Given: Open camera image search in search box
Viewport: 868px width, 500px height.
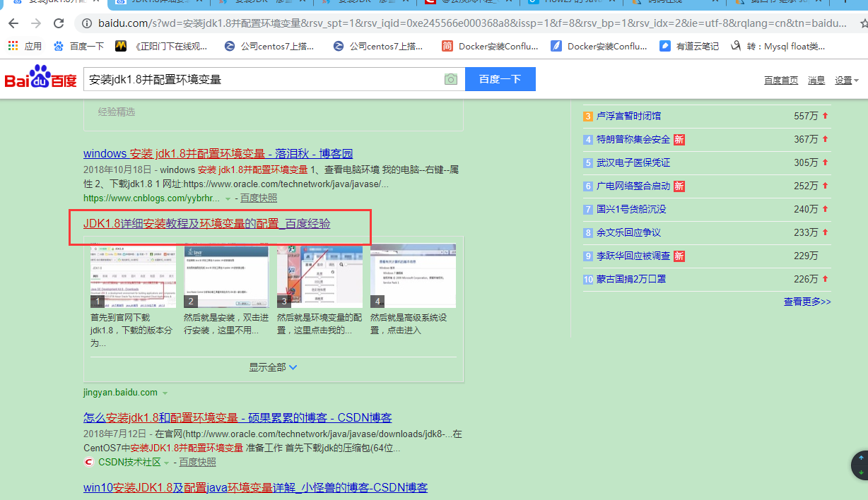Looking at the screenshot, I should pyautogui.click(x=451, y=79).
